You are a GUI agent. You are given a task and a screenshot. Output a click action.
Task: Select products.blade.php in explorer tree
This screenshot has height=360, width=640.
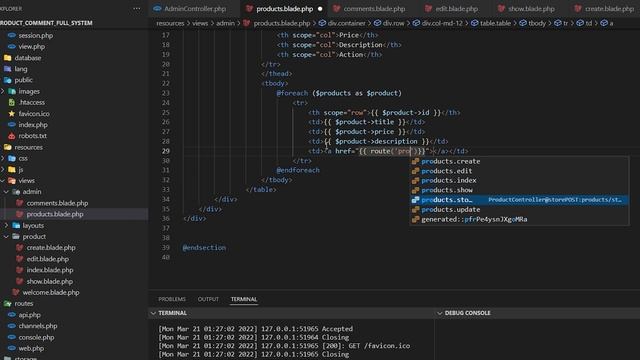55,214
